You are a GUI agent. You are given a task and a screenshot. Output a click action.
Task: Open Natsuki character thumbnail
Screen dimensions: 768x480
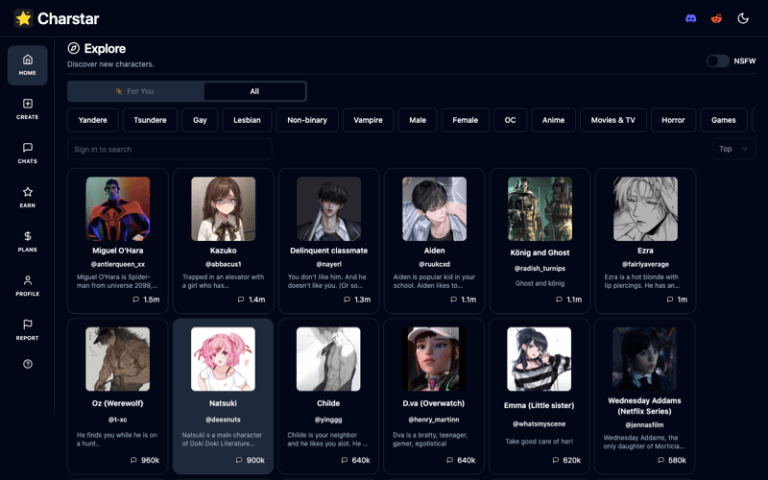tap(223, 359)
